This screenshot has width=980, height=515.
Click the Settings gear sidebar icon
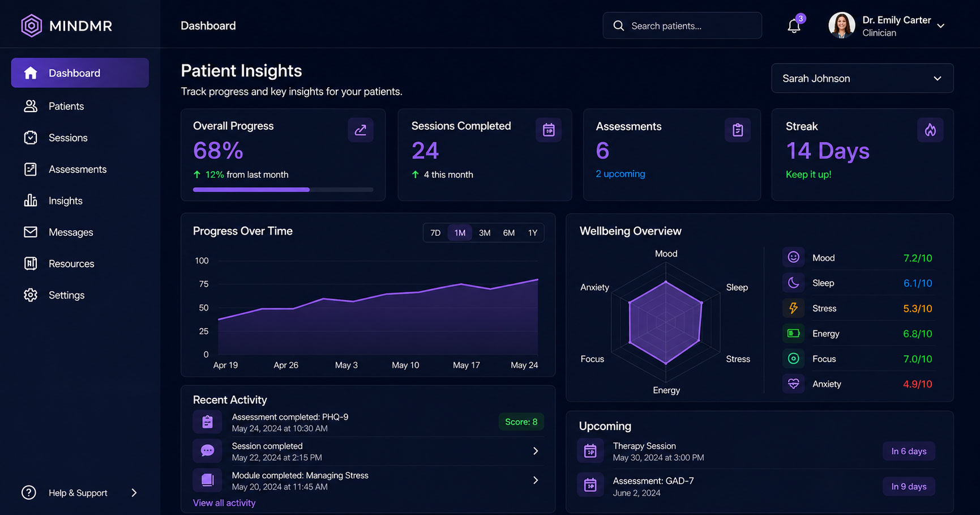tap(31, 295)
